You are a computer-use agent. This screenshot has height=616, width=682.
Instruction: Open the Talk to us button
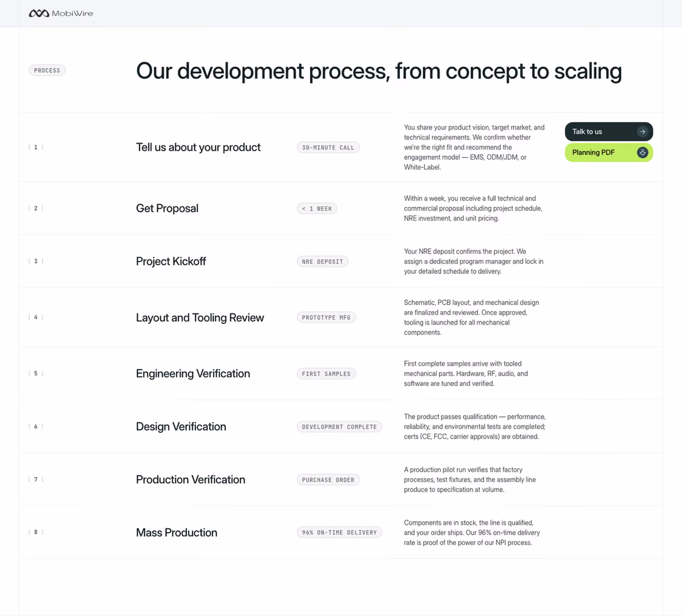pos(608,131)
